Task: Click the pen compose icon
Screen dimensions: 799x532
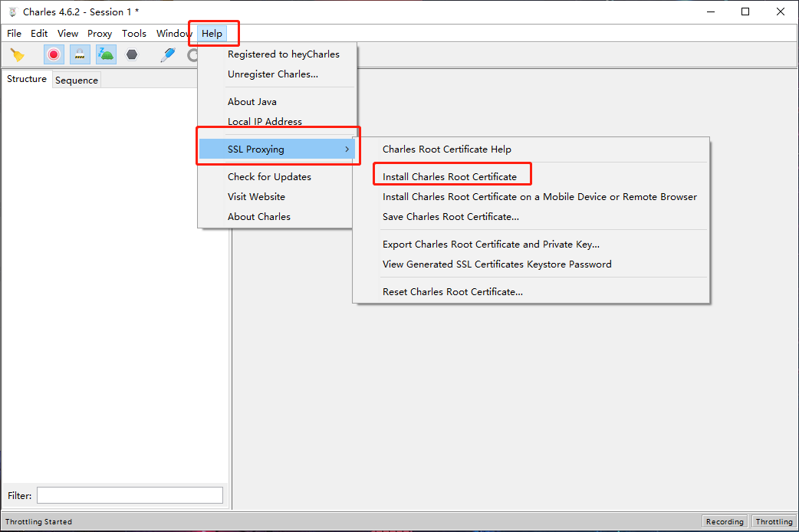Action: click(168, 54)
